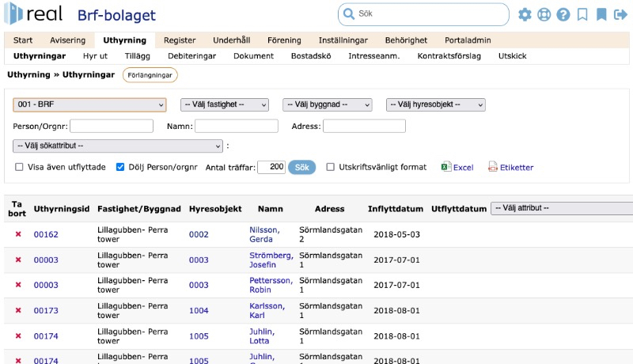Click the Etiketter PDF icon
The width and height of the screenshot is (633, 364).
coord(493,167)
